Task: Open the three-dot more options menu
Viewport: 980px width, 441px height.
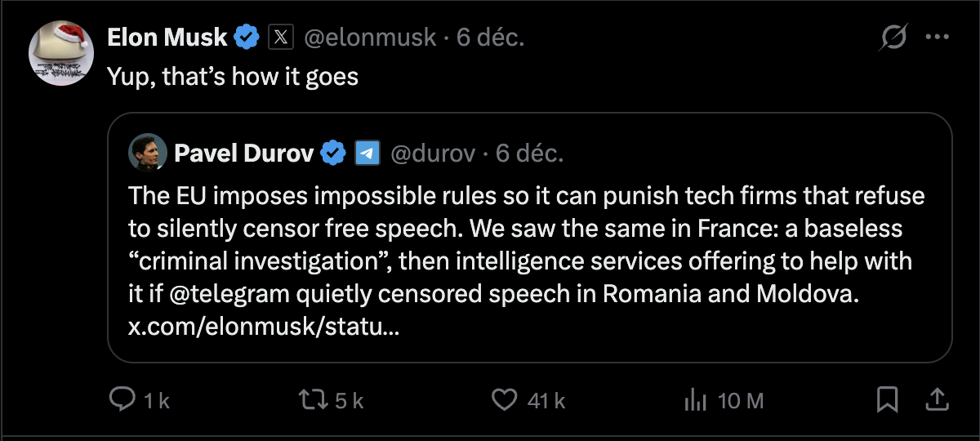Action: [x=937, y=37]
